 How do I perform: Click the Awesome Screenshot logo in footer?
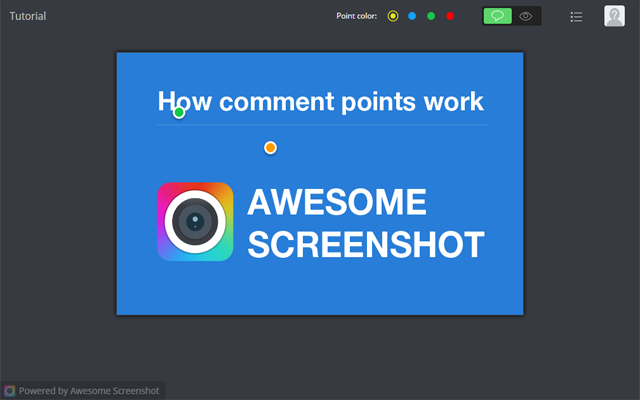click(x=9, y=391)
